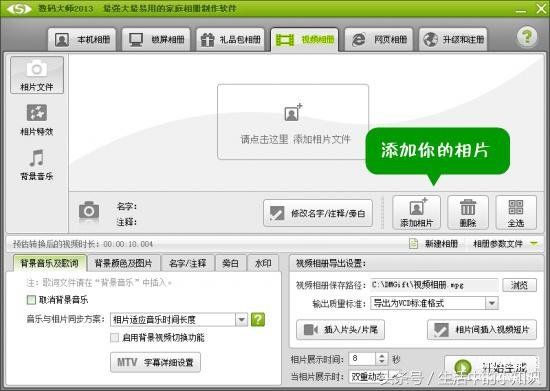550x391 pixels.
Task: Open the 网页相册 tab
Action: tap(379, 40)
